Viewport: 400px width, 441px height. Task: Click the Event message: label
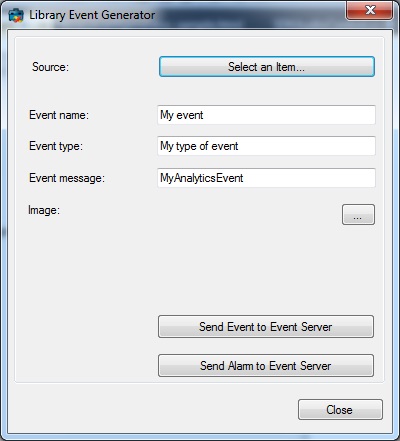click(x=67, y=178)
